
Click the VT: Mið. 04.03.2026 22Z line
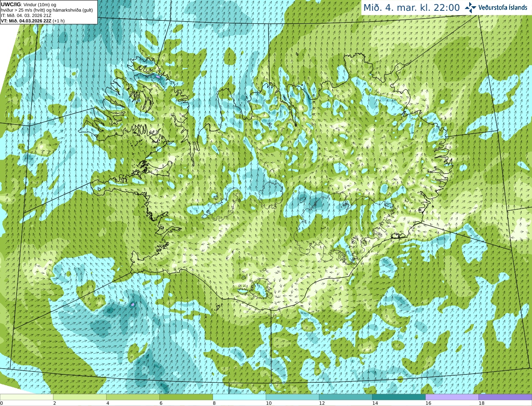33,21
